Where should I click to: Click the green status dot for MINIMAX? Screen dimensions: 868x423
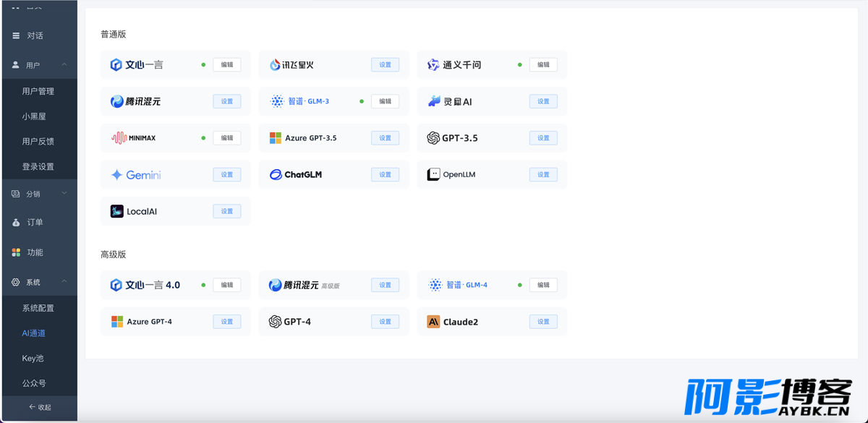click(203, 138)
